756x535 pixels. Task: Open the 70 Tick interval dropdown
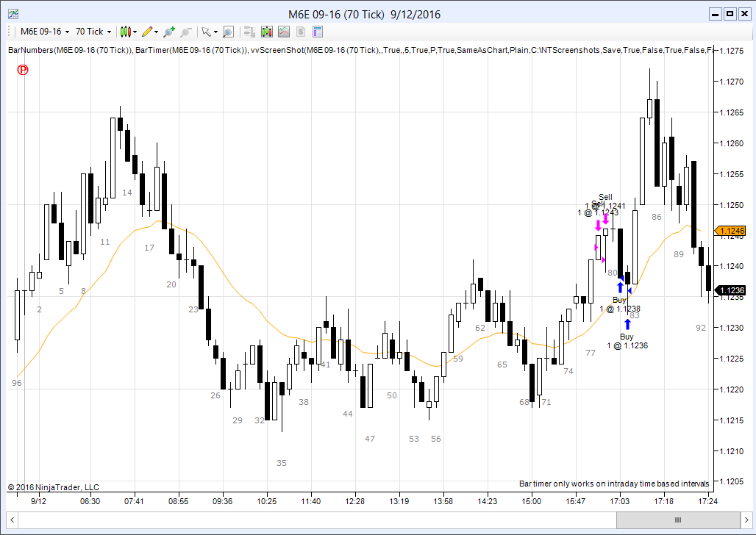(93, 32)
